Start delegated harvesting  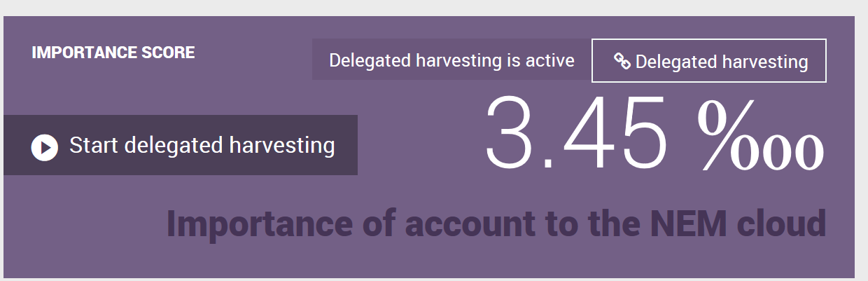(181, 145)
